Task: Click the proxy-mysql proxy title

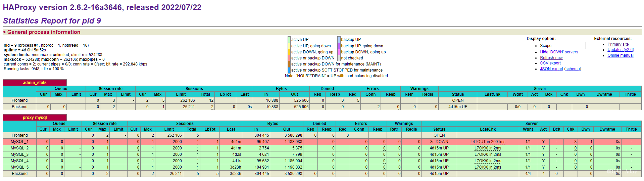Action: click(35, 118)
